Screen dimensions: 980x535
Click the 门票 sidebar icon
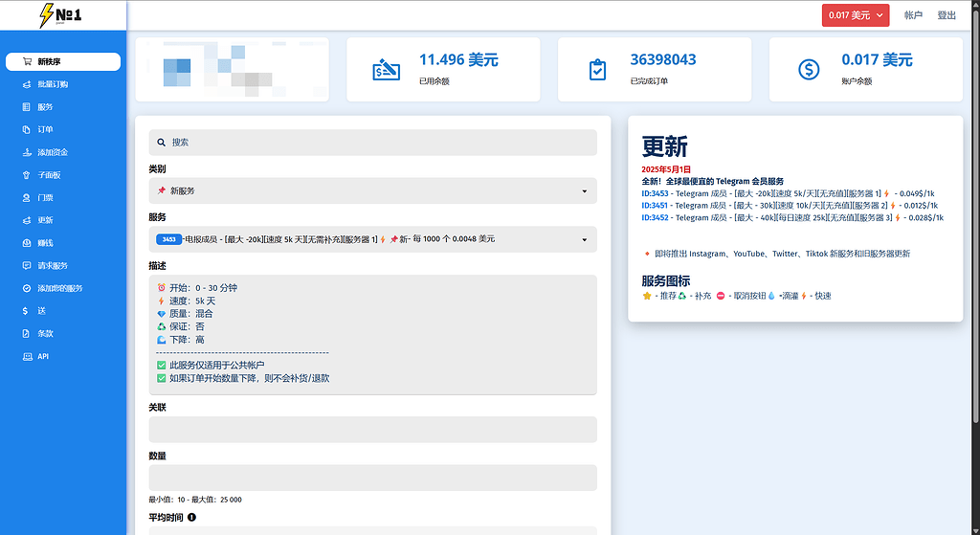pos(26,197)
